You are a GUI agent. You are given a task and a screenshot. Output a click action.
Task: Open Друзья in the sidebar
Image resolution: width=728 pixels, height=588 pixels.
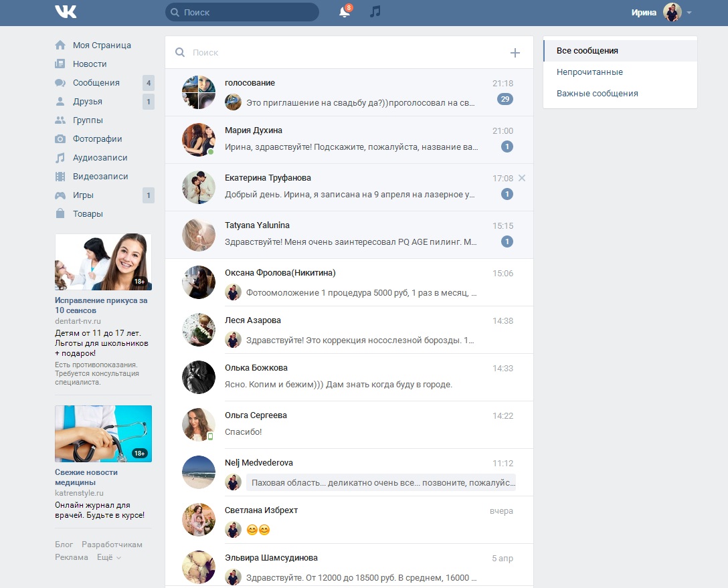(87, 101)
